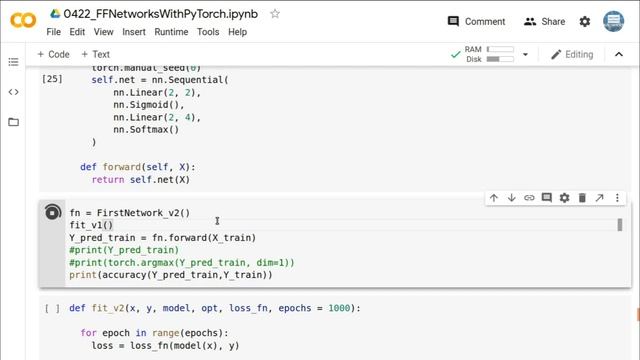Open the Runtime menu
The image size is (640, 360).
point(171,32)
